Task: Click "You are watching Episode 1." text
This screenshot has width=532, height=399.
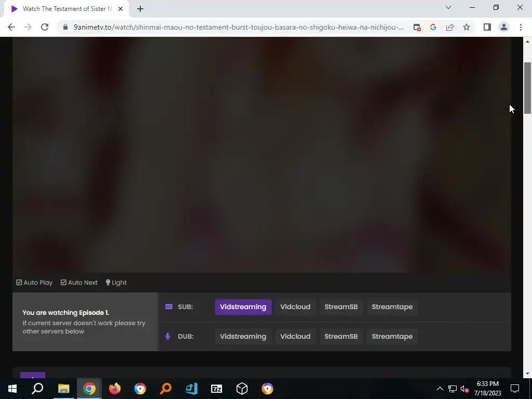Action: coord(66,312)
